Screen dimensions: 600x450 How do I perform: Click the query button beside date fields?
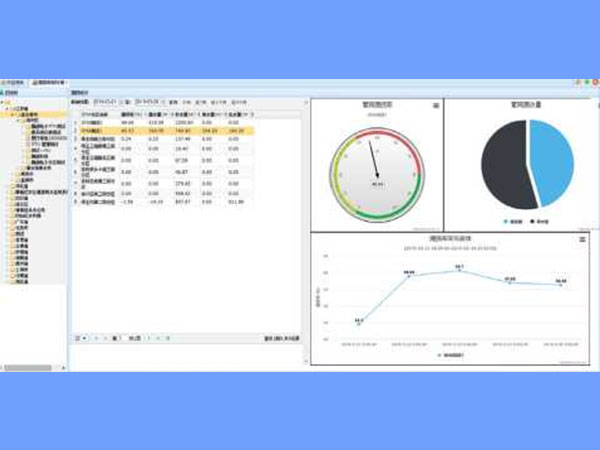pos(173,101)
